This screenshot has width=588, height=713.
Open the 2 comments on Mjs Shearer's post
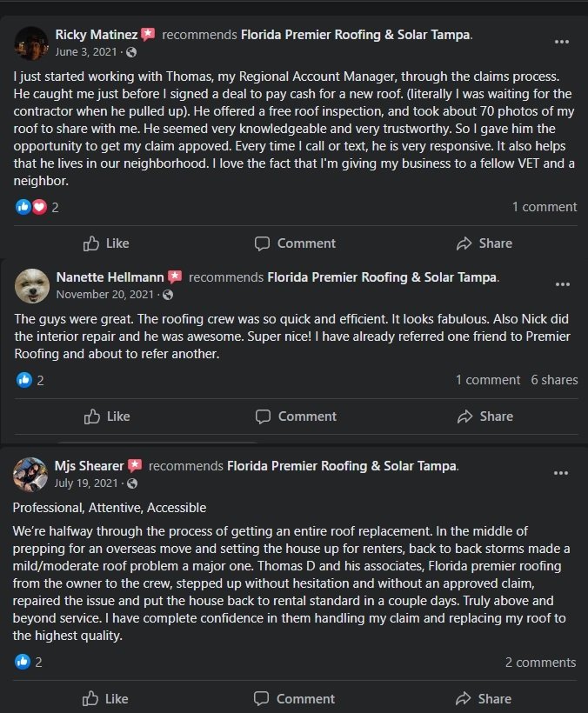coord(540,662)
